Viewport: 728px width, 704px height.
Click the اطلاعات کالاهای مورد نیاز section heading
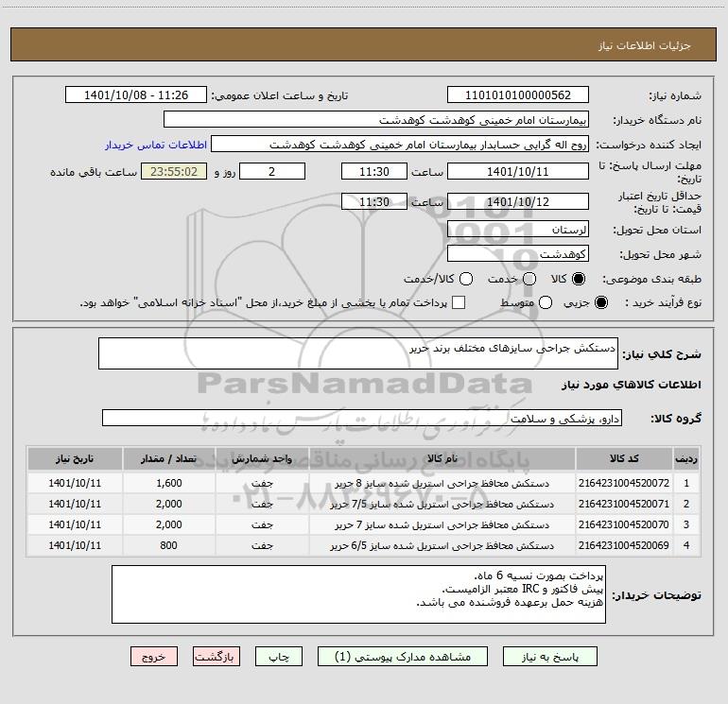coord(632,385)
